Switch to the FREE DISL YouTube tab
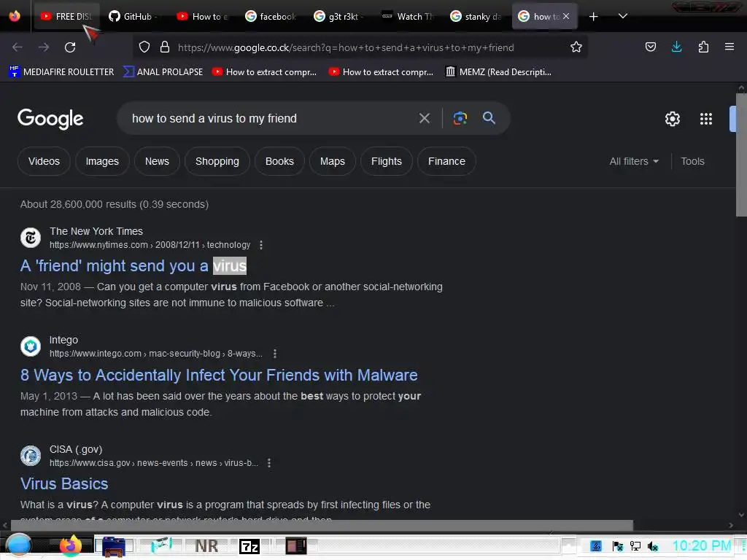The height and width of the screenshot is (560, 747). [x=66, y=17]
